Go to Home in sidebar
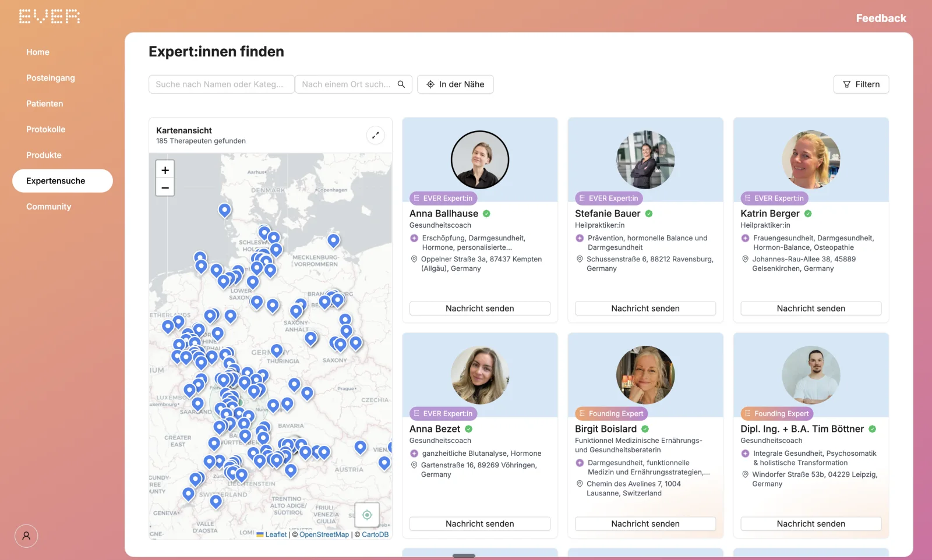This screenshot has width=932, height=560. (38, 52)
